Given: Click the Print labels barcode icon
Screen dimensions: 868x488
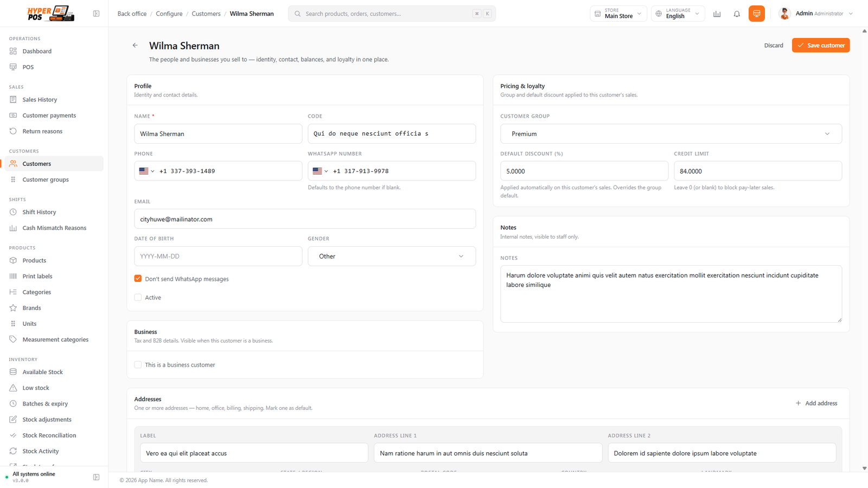Looking at the screenshot, I should [x=13, y=276].
